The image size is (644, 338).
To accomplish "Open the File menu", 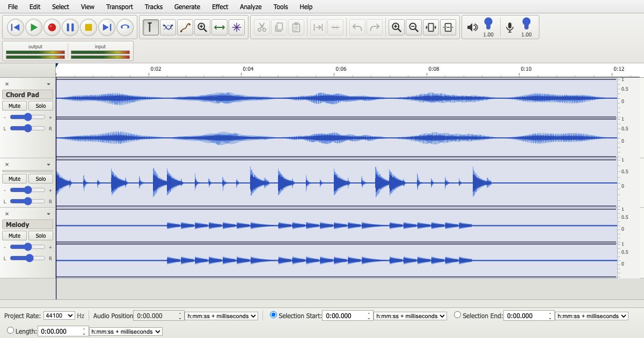I will click(x=13, y=6).
